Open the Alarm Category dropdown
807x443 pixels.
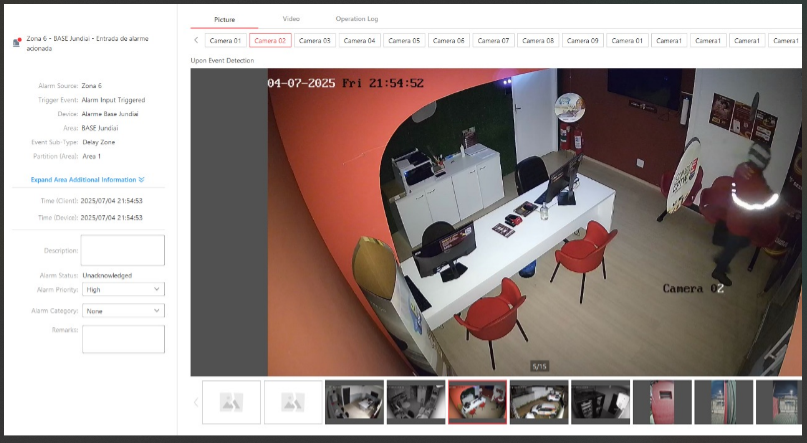[x=123, y=311]
